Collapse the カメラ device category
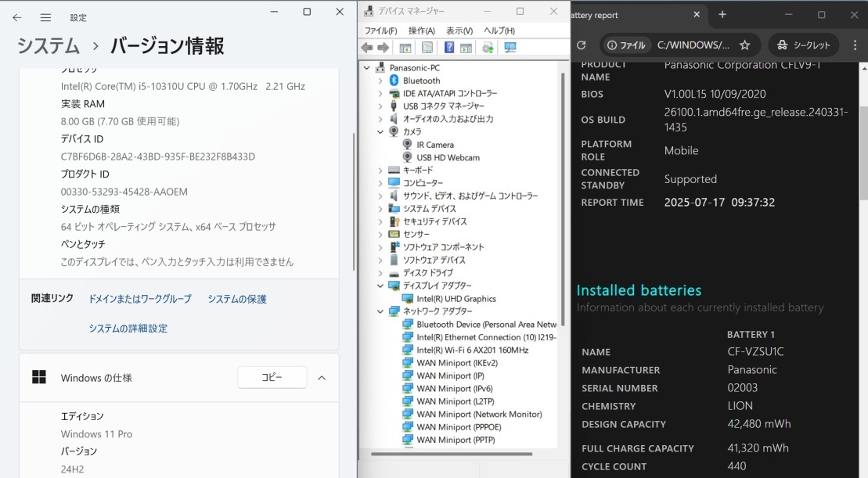 (x=380, y=131)
